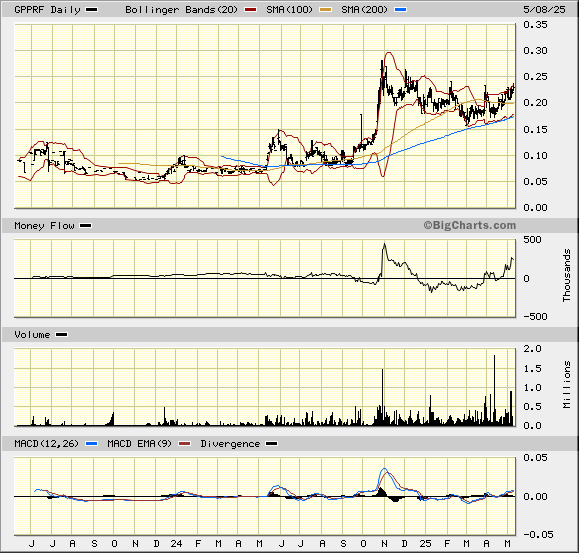This screenshot has height=553, width=579.
Task: Click the black GPPRF Daily legend swatch
Action: click(92, 10)
